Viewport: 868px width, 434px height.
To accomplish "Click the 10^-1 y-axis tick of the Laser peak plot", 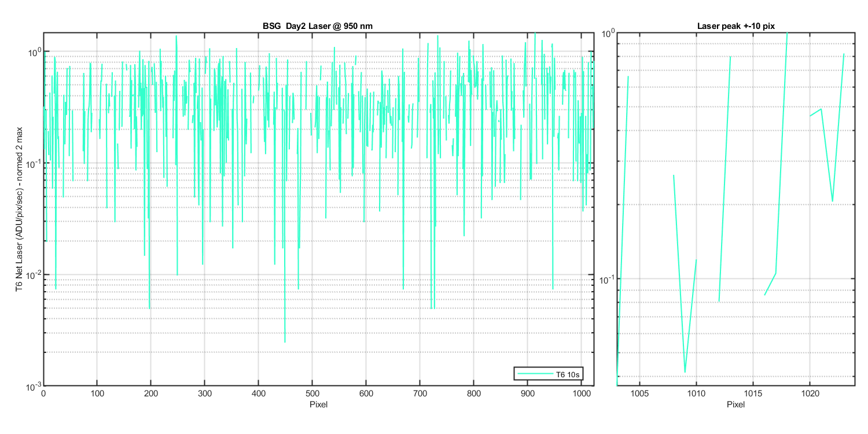I will pos(606,278).
